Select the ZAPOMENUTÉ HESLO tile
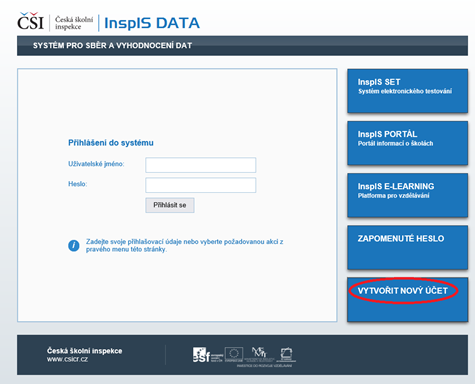This screenshot has height=384, width=475. pos(407,247)
